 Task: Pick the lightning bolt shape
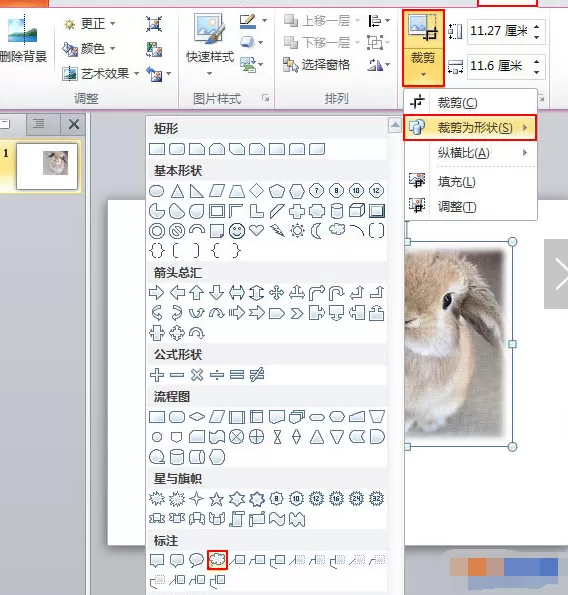pyautogui.click(x=277, y=231)
